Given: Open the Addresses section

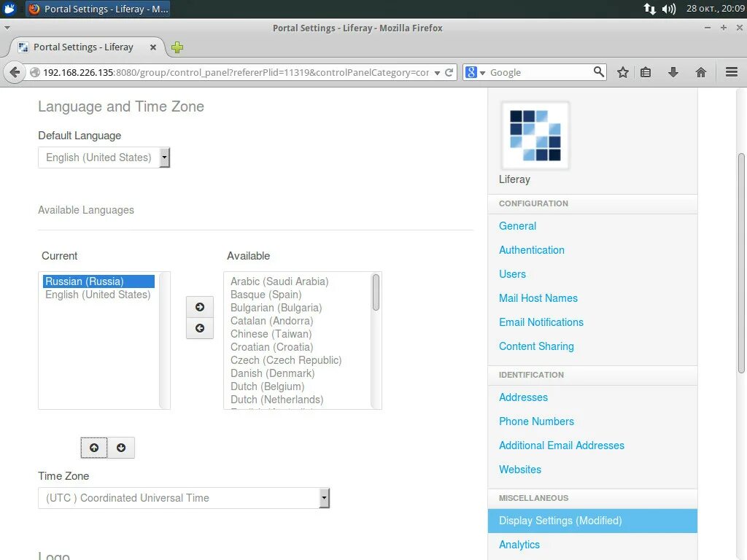Looking at the screenshot, I should (523, 397).
